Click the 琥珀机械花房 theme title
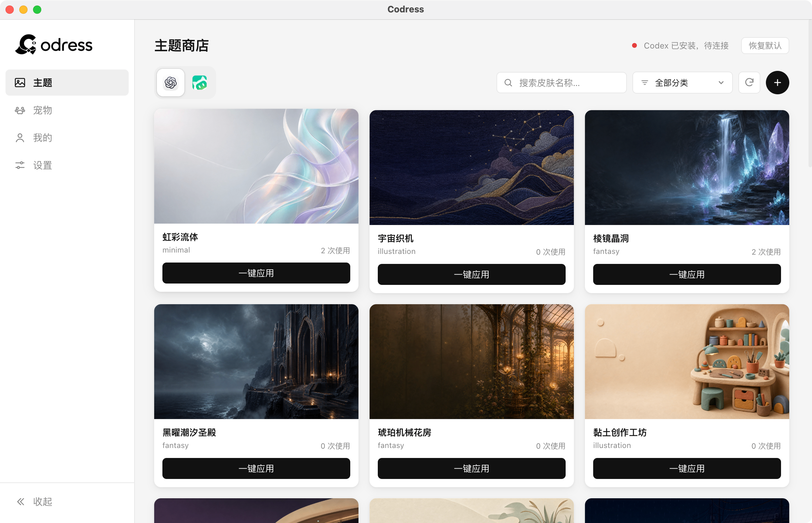This screenshot has height=523, width=812. click(x=405, y=433)
